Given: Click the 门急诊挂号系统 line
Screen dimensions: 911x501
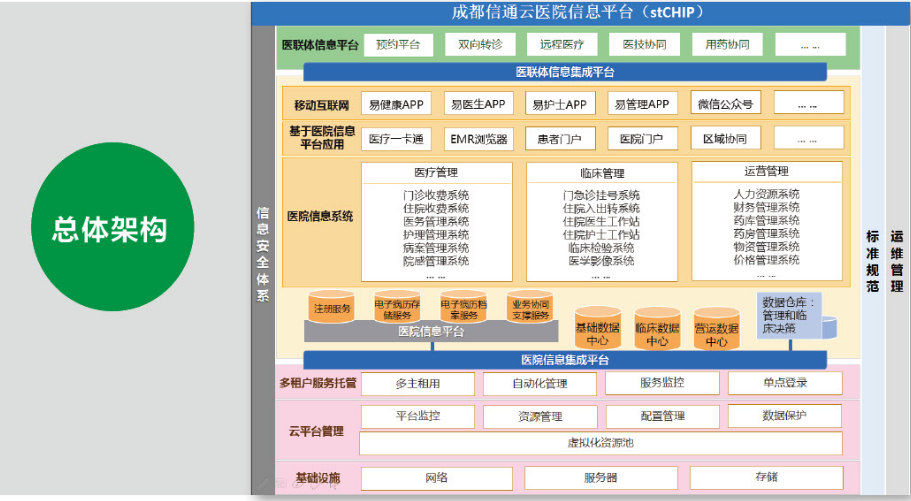Looking at the screenshot, I should tap(601, 195).
